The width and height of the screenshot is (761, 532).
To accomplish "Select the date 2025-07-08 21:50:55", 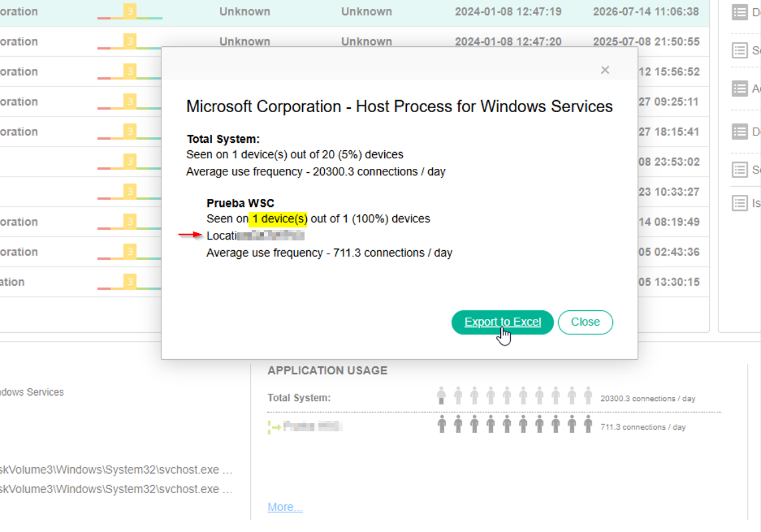I will [646, 41].
